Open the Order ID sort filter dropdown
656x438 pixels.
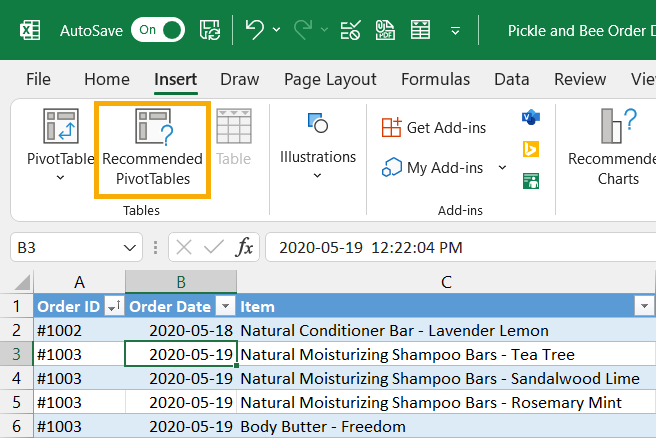coord(114,306)
